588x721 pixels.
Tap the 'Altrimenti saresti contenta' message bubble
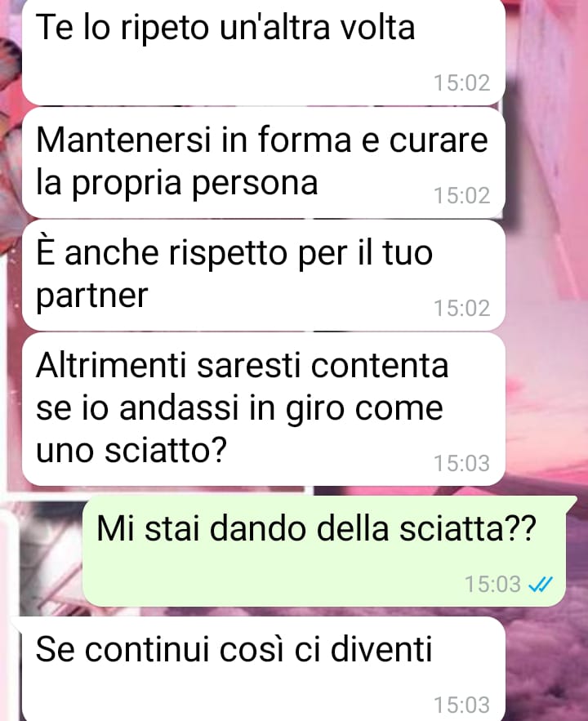click(x=264, y=409)
